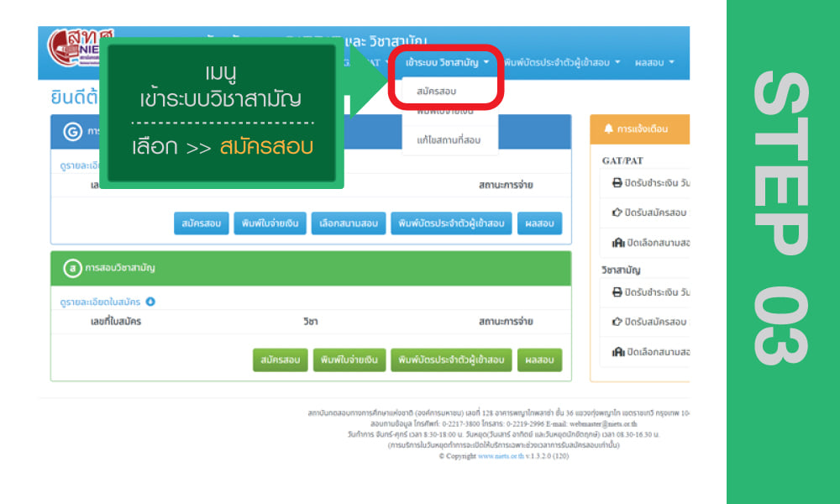Click the วิชา column header in the green panel's table
Image resolution: width=840 pixels, height=504 pixels.
coord(311,322)
